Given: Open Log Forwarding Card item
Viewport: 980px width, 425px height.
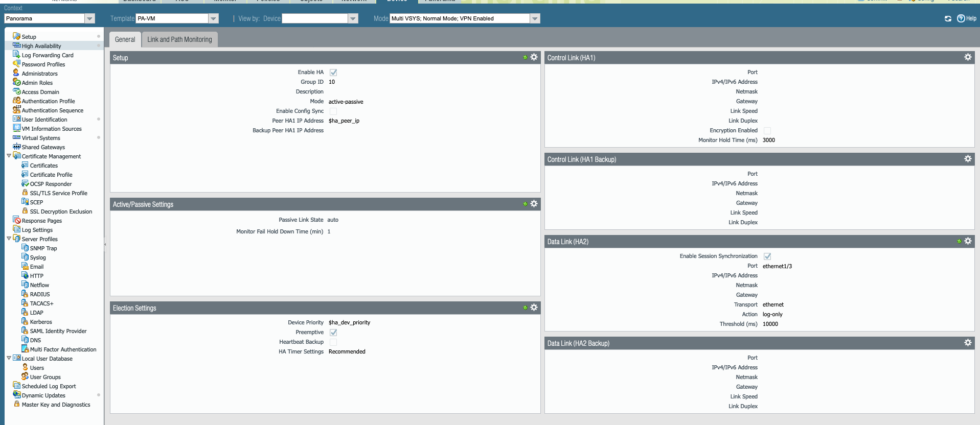Looking at the screenshot, I should pyautogui.click(x=47, y=55).
